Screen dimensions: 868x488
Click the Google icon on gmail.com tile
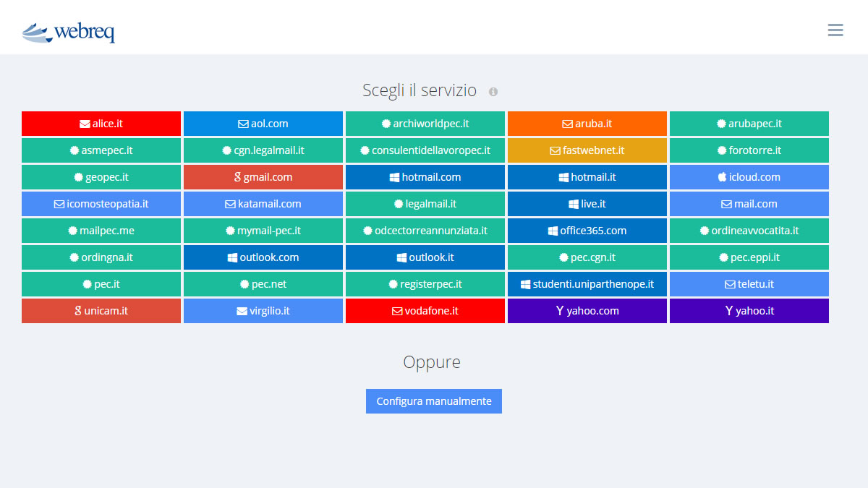coord(237,177)
